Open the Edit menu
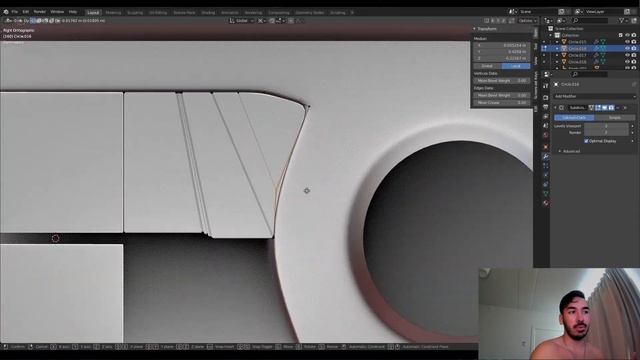Viewport: 640px width, 360px height. [26, 12]
